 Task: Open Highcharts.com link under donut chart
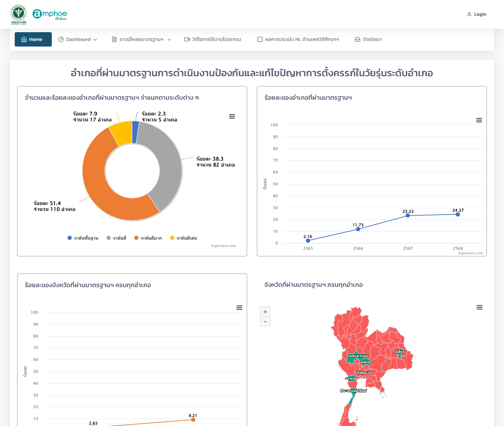(x=223, y=246)
